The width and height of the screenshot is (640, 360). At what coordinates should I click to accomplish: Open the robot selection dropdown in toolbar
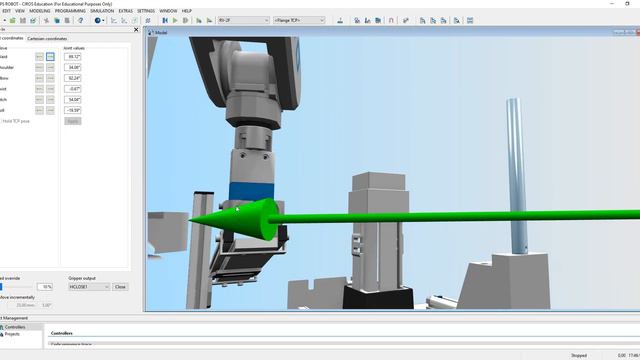(243, 20)
